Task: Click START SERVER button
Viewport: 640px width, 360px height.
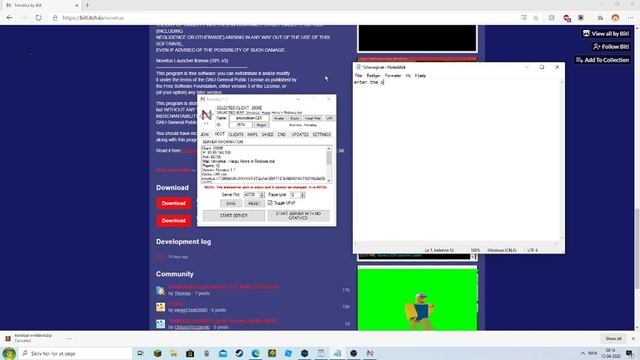Action: tap(234, 216)
